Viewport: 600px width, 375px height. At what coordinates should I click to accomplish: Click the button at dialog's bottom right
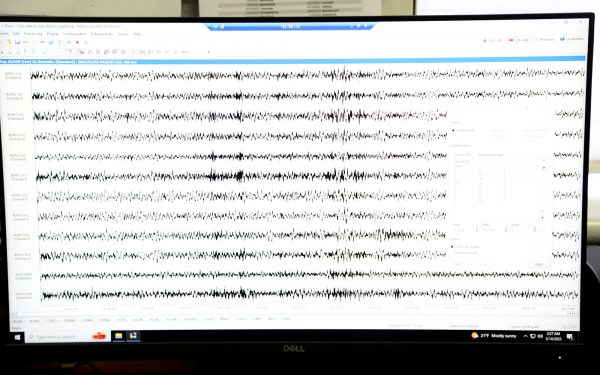click(x=540, y=264)
